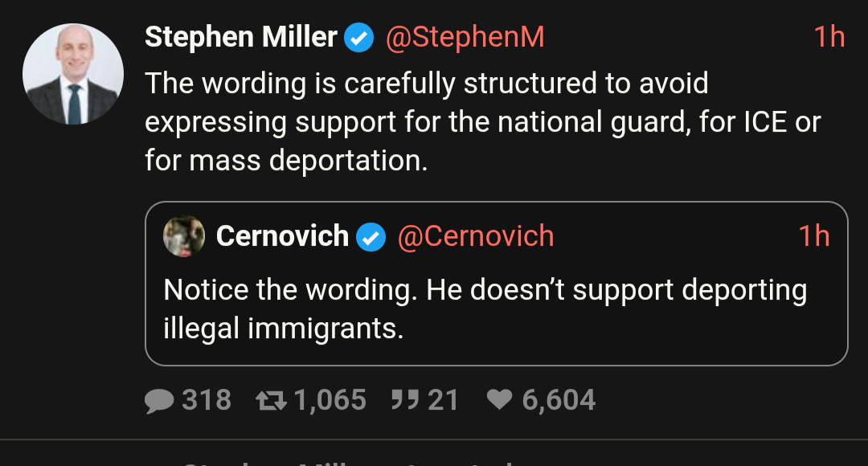Open the tweet text about careful wording
The width and height of the screenshot is (868, 466).
(x=483, y=122)
